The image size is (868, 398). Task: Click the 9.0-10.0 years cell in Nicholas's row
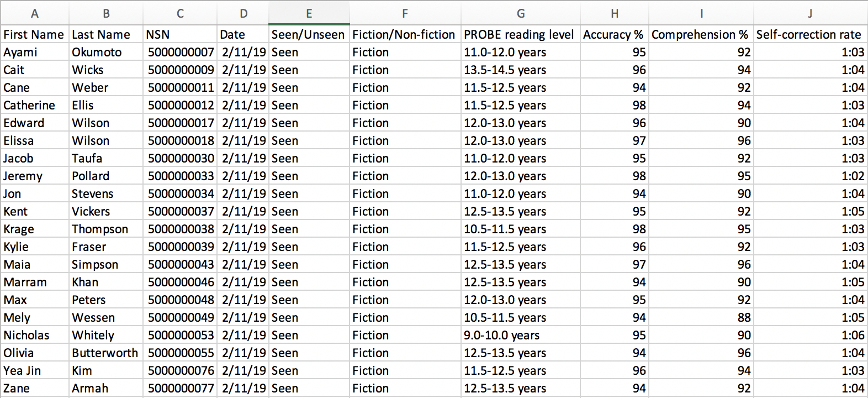(x=500, y=335)
